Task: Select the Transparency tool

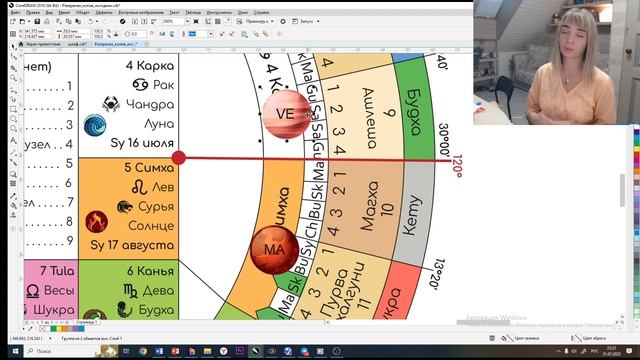Action: [13, 184]
